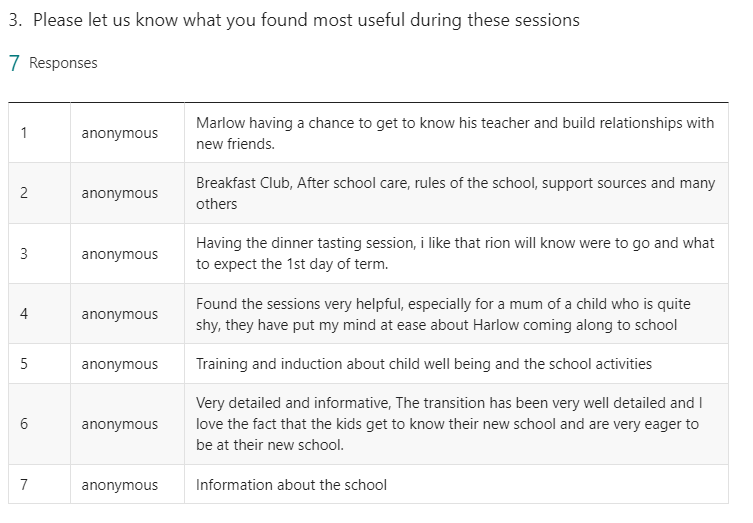Click "anonymous" in the first row
This screenshot has width=753, height=523.
click(120, 133)
